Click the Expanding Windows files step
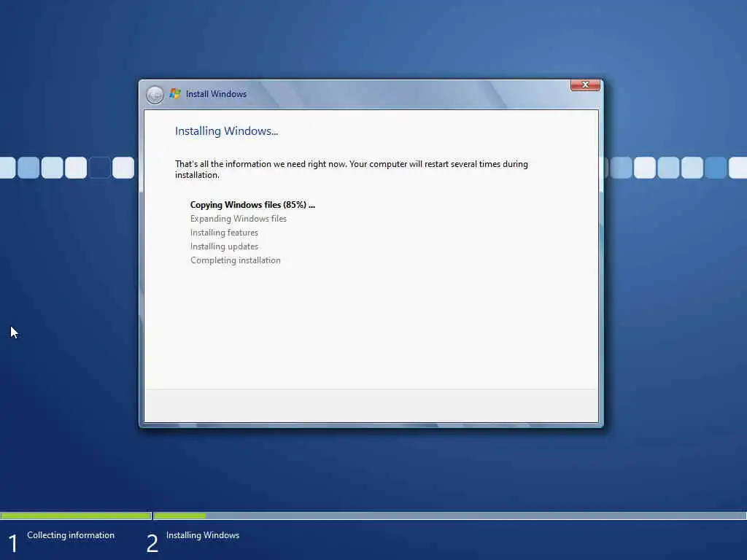 click(239, 219)
